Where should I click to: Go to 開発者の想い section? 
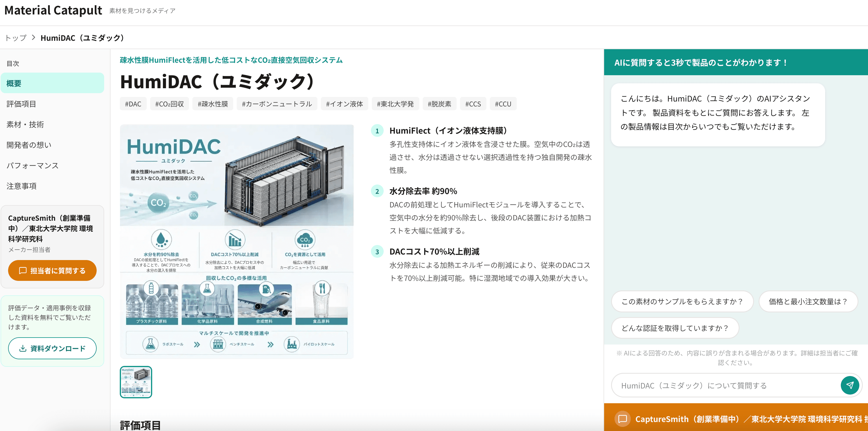(x=52, y=145)
